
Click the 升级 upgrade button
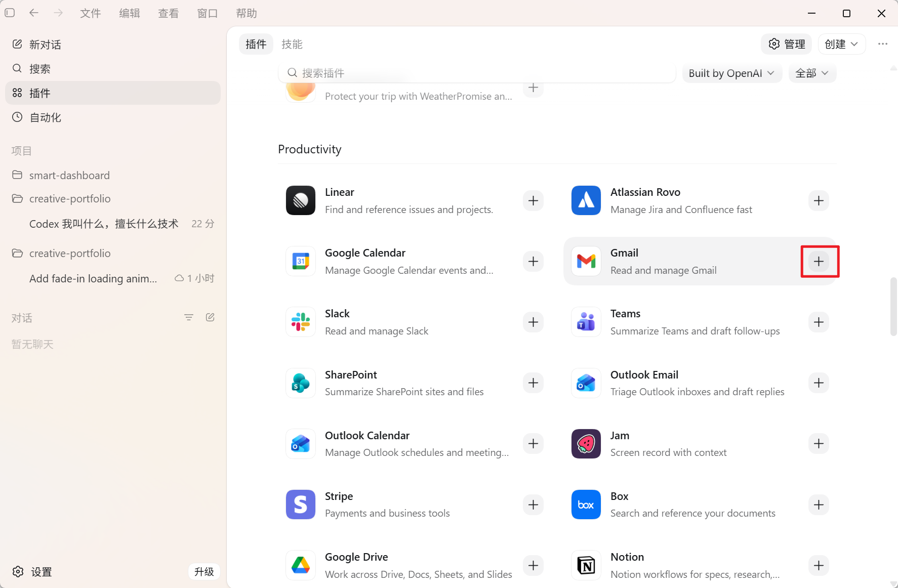(204, 571)
